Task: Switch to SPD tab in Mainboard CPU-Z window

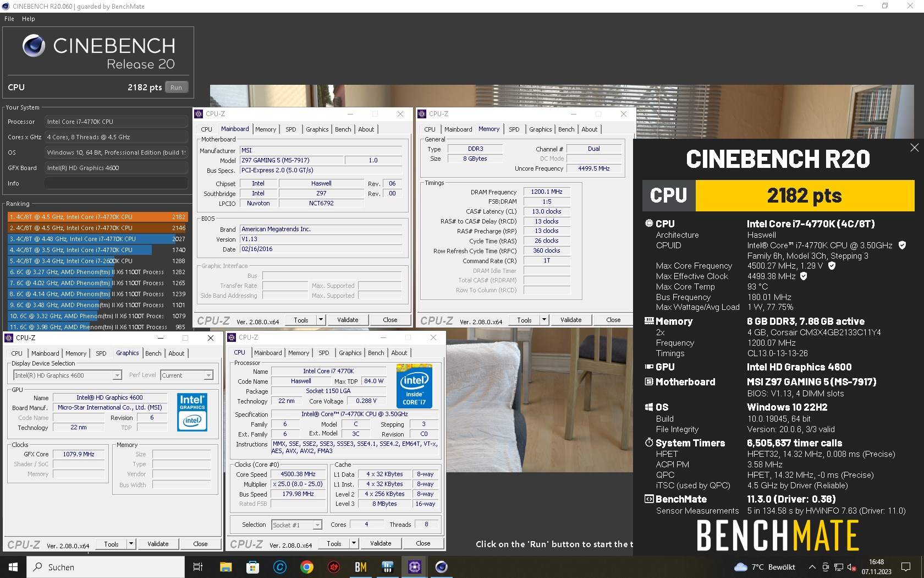Action: [x=291, y=129]
